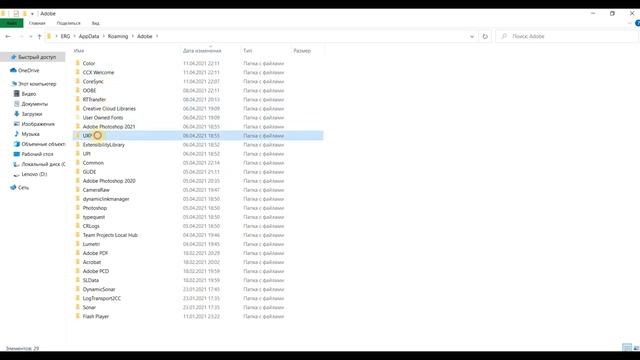Open the Поделиться ribbon tab
This screenshot has width=640, height=360.
click(69, 23)
